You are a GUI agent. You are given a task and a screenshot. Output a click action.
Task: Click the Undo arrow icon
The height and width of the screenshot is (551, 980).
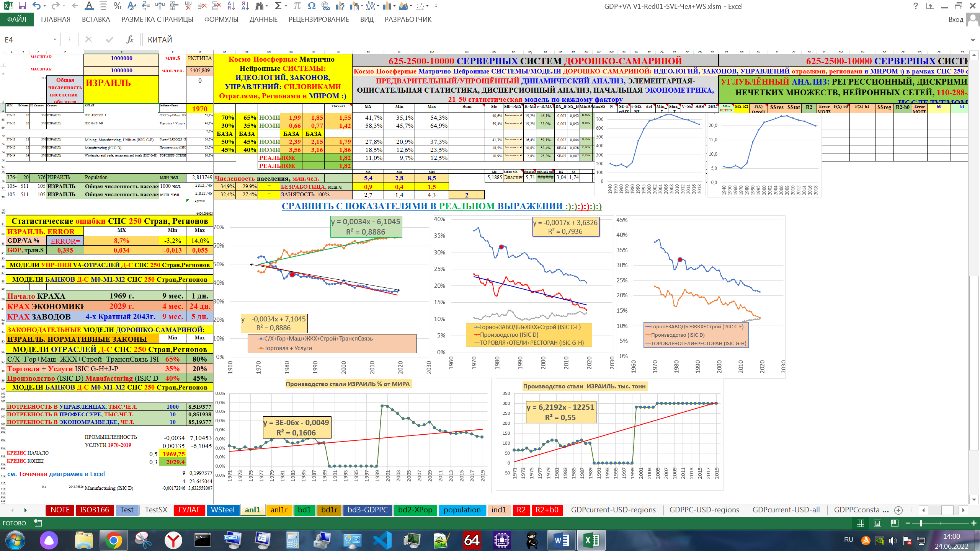(x=36, y=6)
